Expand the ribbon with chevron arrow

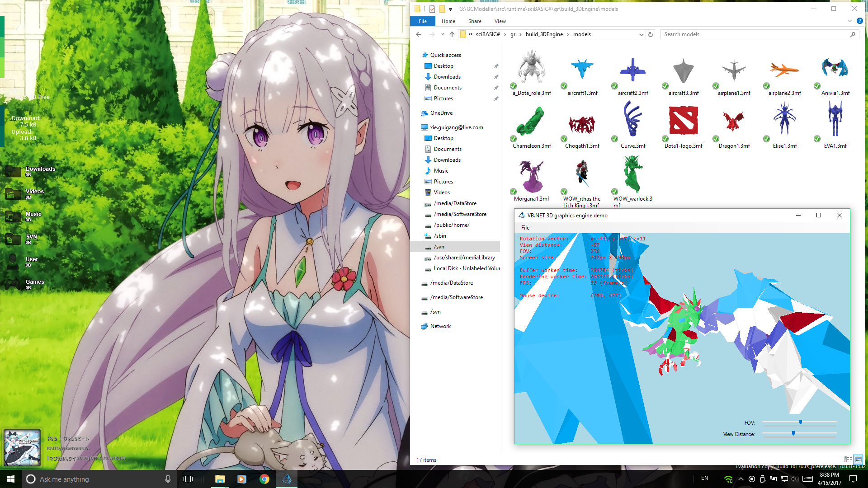click(x=849, y=21)
